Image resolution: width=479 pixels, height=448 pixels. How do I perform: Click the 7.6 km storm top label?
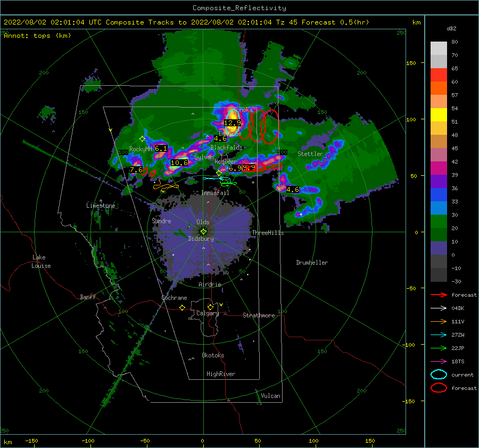click(x=136, y=170)
